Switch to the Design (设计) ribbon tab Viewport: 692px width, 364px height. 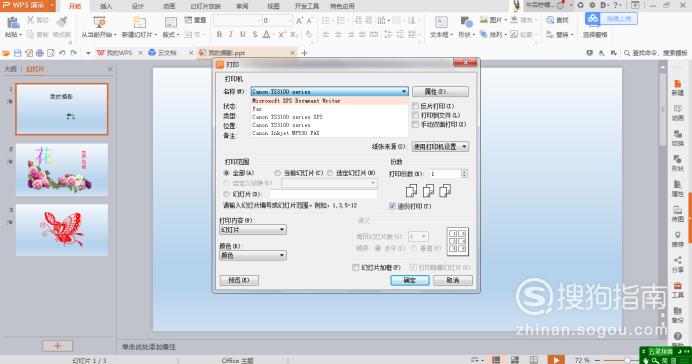pyautogui.click(x=138, y=6)
